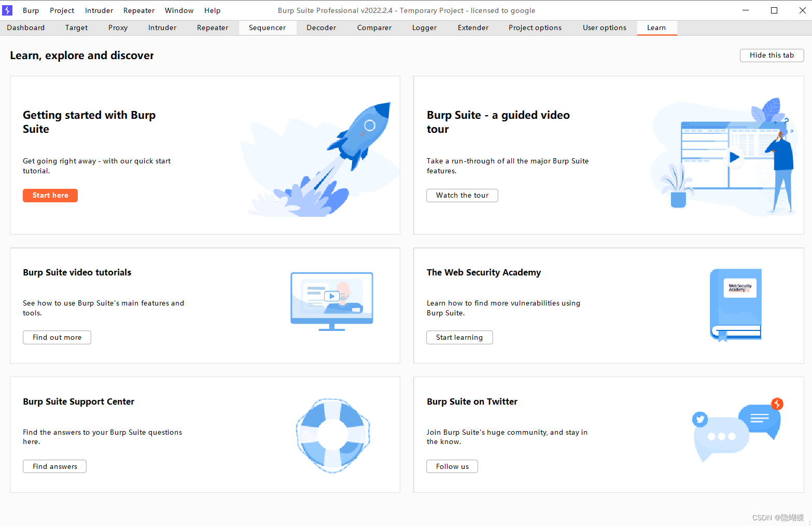Screen dimensions: 812x526
Task: Click the rocket illustration in Getting started card
Action: pos(319,159)
